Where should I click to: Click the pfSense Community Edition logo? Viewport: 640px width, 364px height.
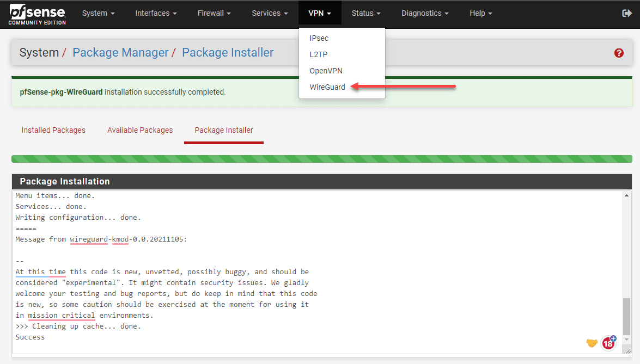(37, 14)
